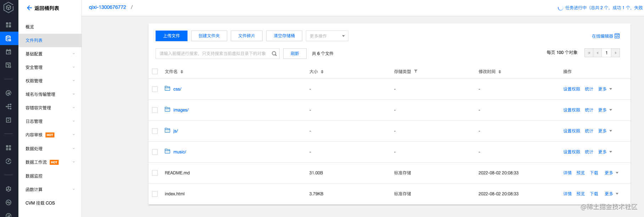644x217 pixels.
Task: Go to the next page of the pager
Action: (x=616, y=53)
